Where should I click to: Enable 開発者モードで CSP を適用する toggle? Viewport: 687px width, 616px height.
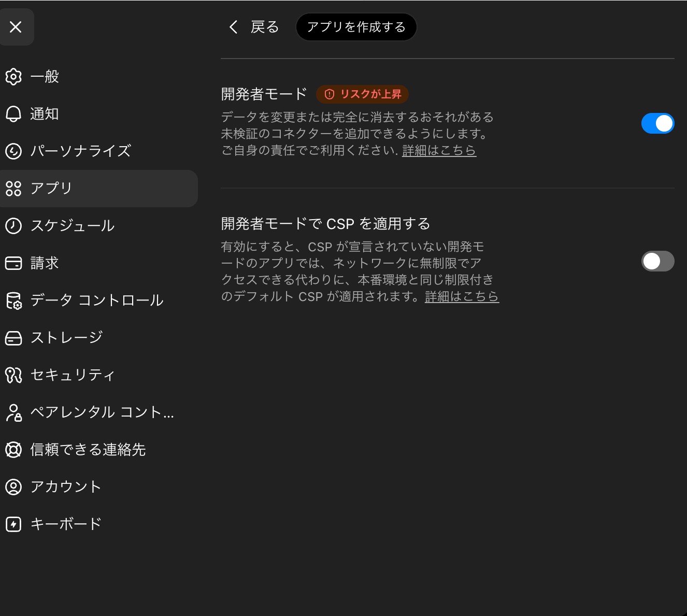[x=657, y=261]
